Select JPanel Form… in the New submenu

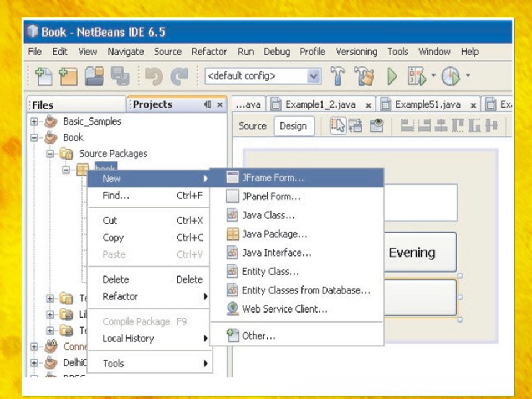(297, 196)
